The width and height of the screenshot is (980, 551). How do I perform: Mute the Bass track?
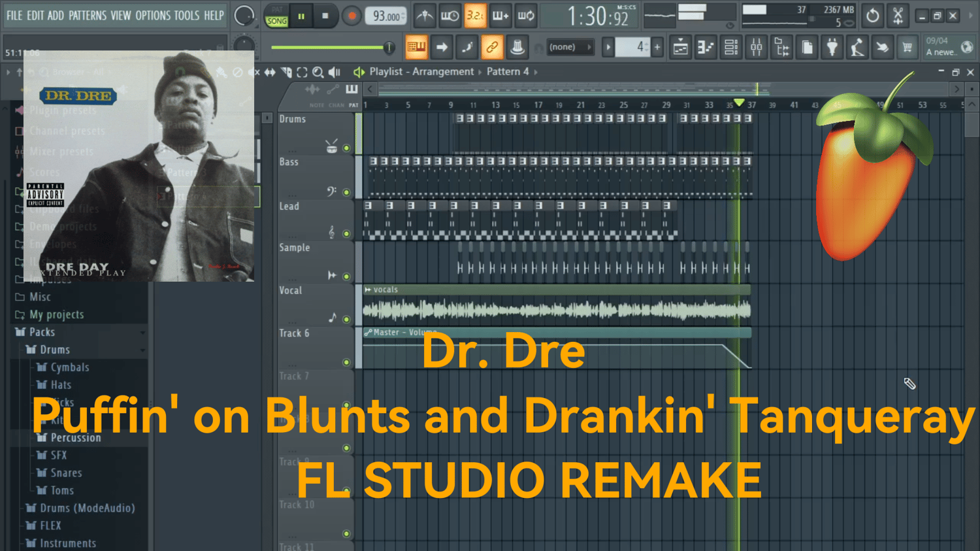tap(346, 192)
